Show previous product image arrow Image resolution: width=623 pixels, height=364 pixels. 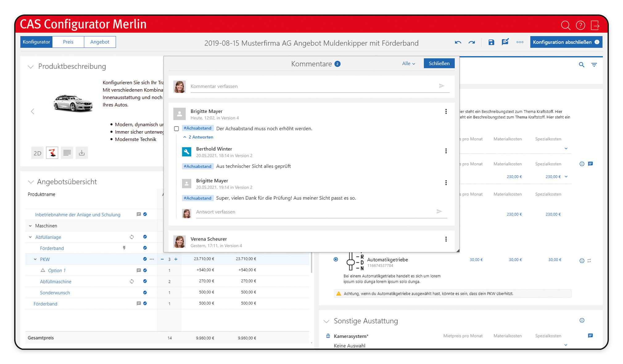(33, 111)
